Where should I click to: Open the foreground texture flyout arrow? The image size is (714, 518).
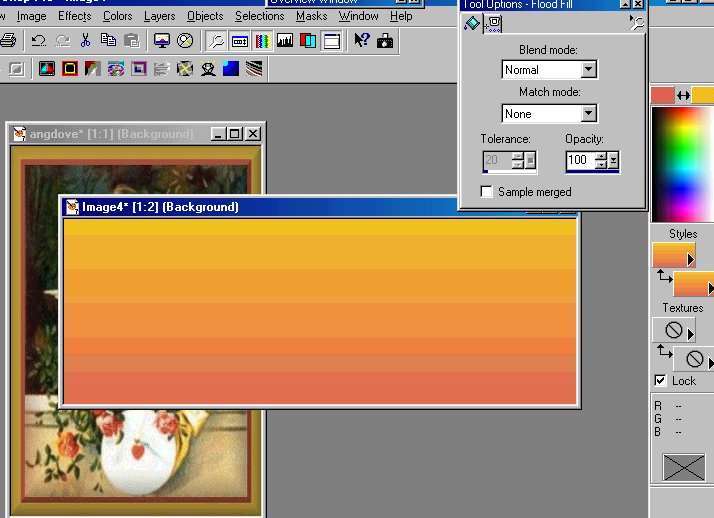[690, 335]
